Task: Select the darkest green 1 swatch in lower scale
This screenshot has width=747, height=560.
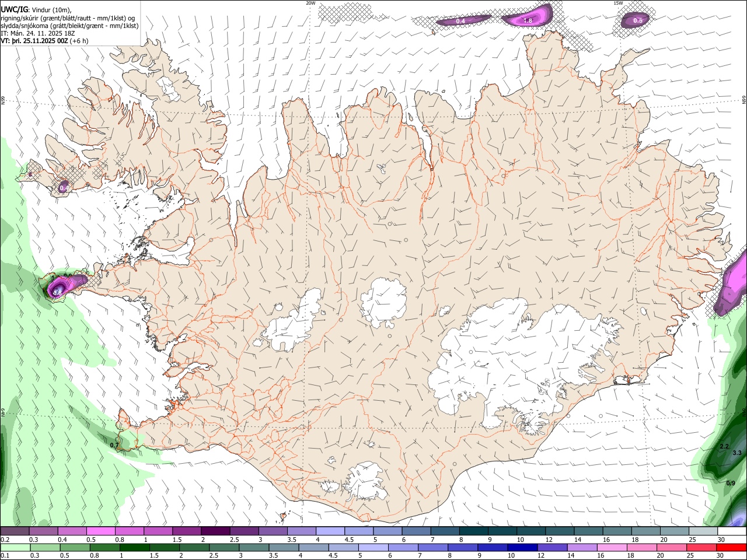Action: tap(135, 548)
